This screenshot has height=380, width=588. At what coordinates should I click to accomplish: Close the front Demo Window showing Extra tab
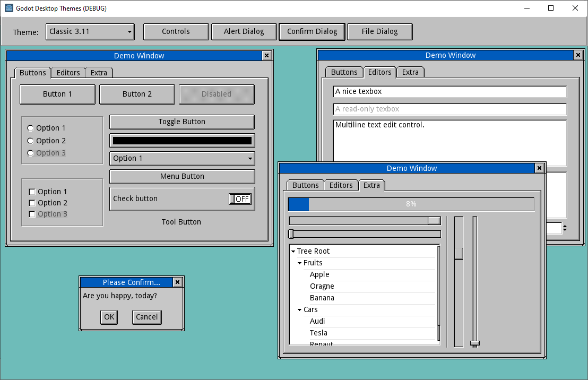tap(539, 168)
